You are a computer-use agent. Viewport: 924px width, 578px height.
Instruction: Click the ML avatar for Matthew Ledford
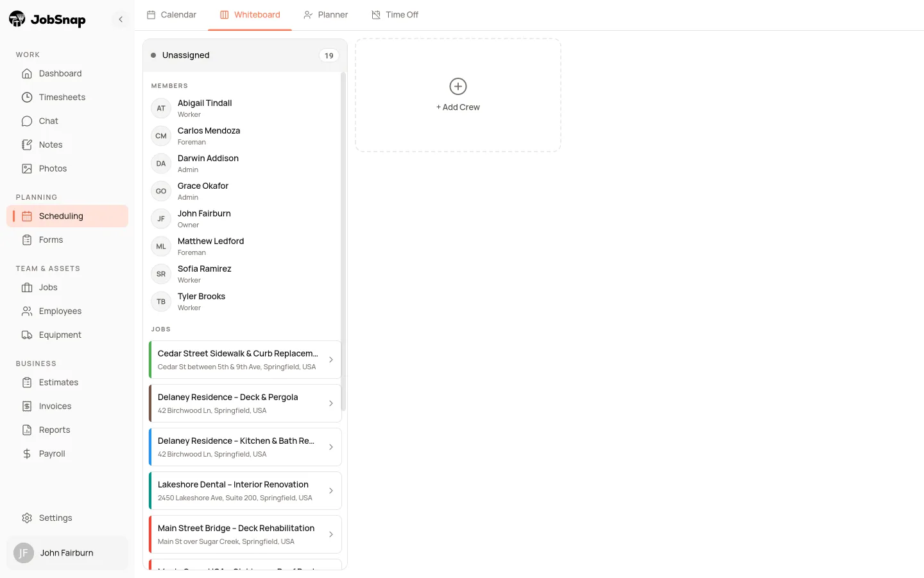(x=161, y=247)
